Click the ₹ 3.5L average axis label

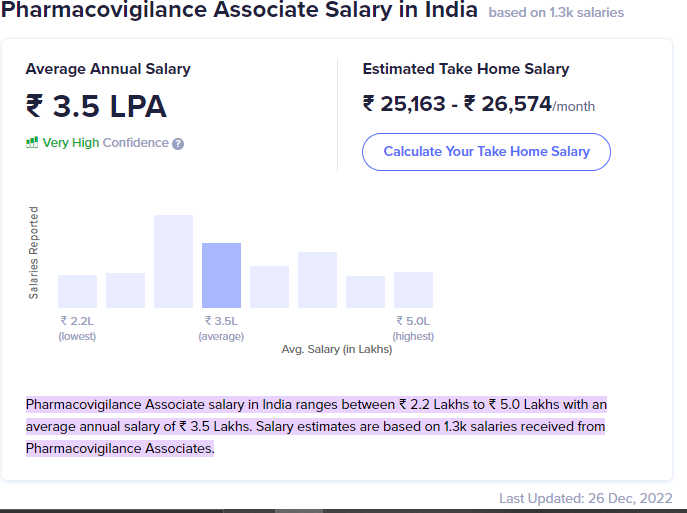[x=221, y=329]
